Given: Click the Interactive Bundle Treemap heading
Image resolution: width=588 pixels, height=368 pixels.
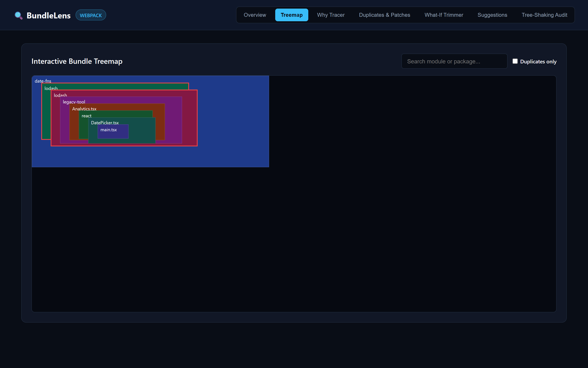Looking at the screenshot, I should pyautogui.click(x=77, y=61).
